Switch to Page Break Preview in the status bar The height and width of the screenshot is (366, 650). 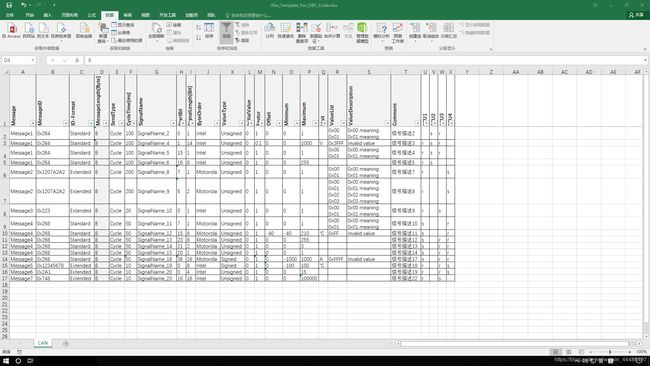(582, 351)
